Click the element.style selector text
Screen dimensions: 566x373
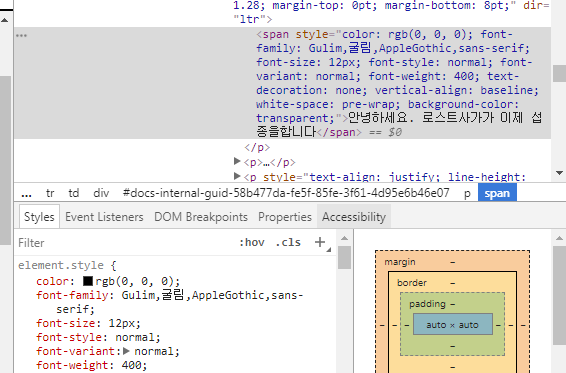[61, 265]
